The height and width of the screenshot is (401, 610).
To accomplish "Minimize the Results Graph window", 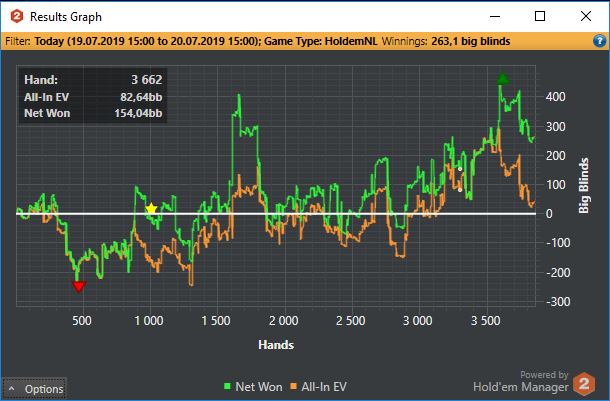I will (495, 16).
